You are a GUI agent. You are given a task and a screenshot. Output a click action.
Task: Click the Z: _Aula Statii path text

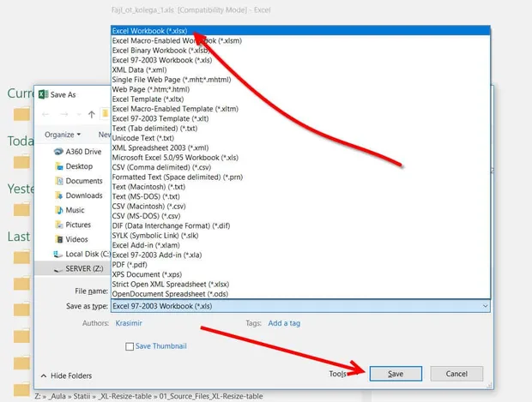click(148, 396)
